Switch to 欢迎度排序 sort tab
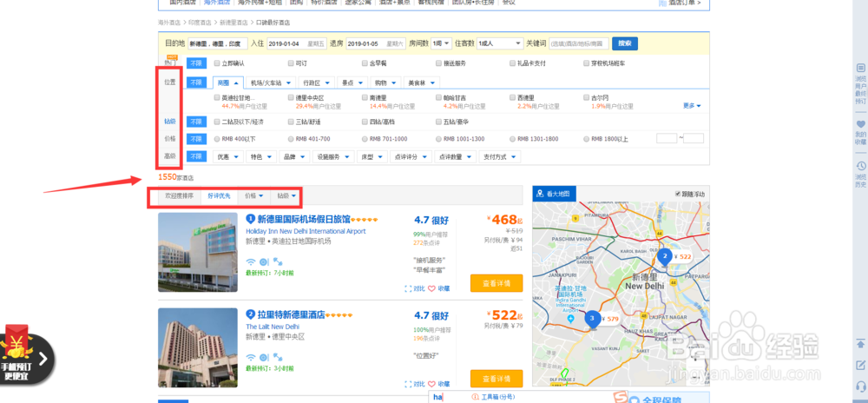The height and width of the screenshot is (403, 868). 180,196
